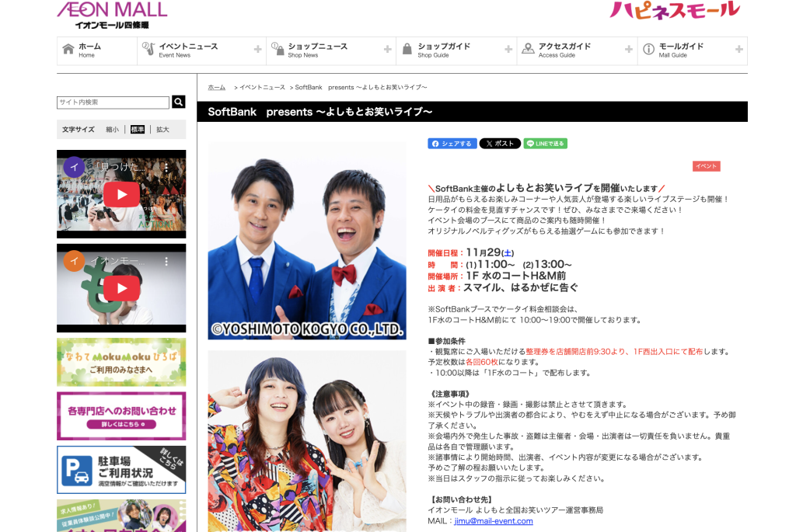Play the first YouTube video
The width and height of the screenshot is (796, 532).
click(121, 194)
